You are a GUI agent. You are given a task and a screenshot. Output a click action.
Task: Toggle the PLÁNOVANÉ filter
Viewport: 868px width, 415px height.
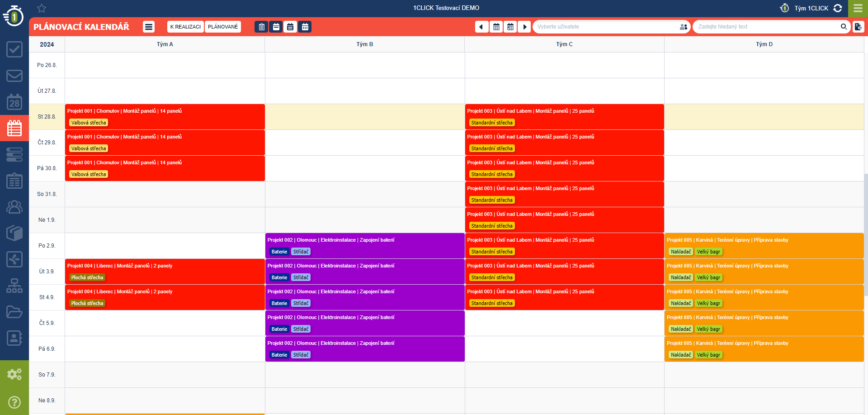(223, 27)
